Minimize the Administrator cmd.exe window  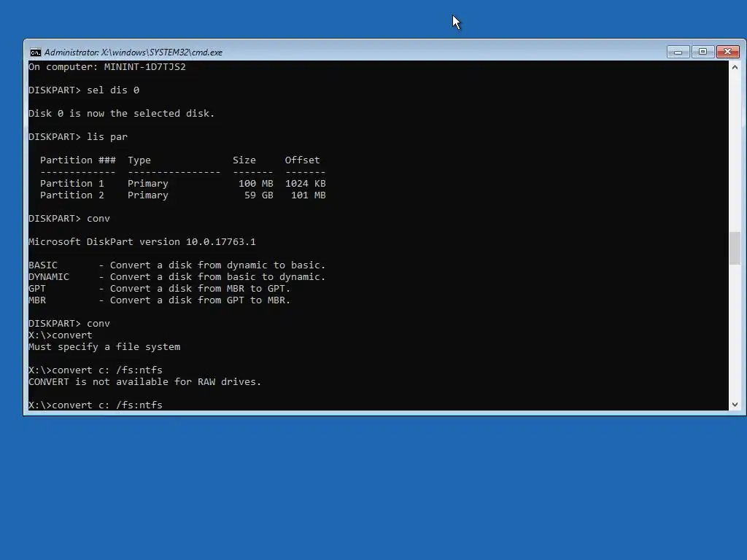(x=678, y=52)
